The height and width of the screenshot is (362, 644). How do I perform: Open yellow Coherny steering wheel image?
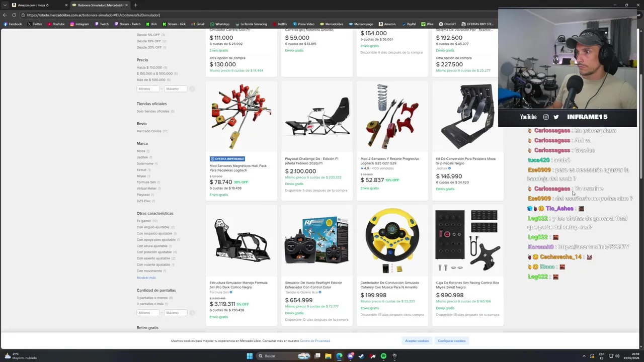pos(392,241)
